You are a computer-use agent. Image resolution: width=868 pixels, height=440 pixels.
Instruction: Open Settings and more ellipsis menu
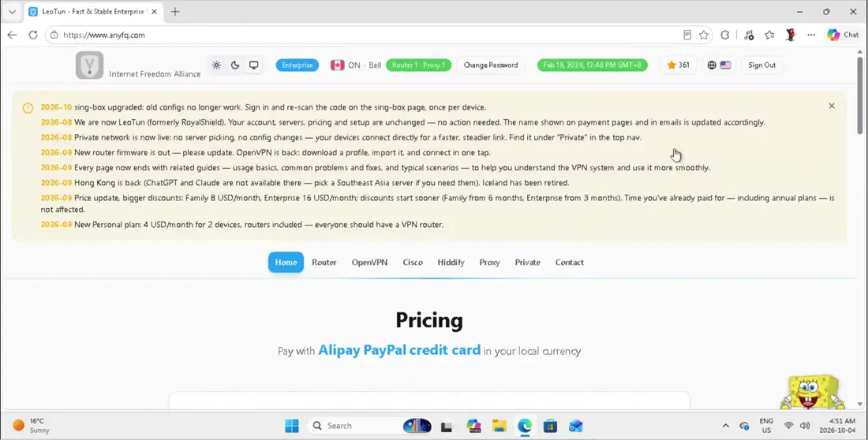point(811,35)
